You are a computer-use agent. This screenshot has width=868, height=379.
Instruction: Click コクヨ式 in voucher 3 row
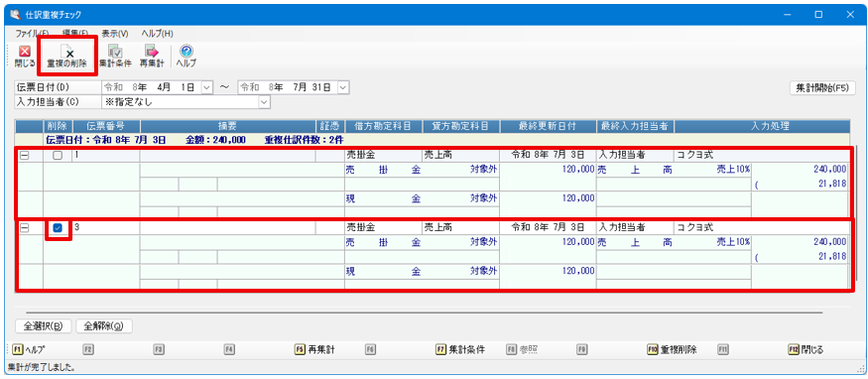[x=695, y=227]
